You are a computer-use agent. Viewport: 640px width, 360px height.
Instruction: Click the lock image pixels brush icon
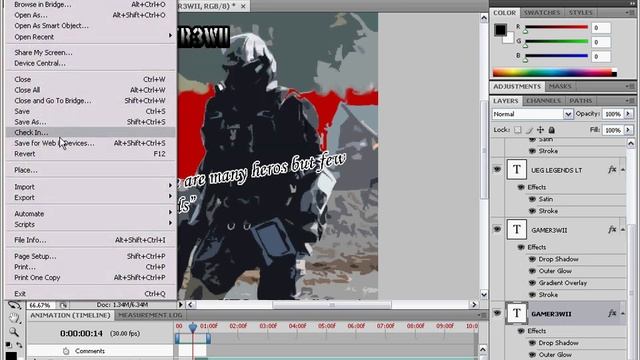coord(529,130)
